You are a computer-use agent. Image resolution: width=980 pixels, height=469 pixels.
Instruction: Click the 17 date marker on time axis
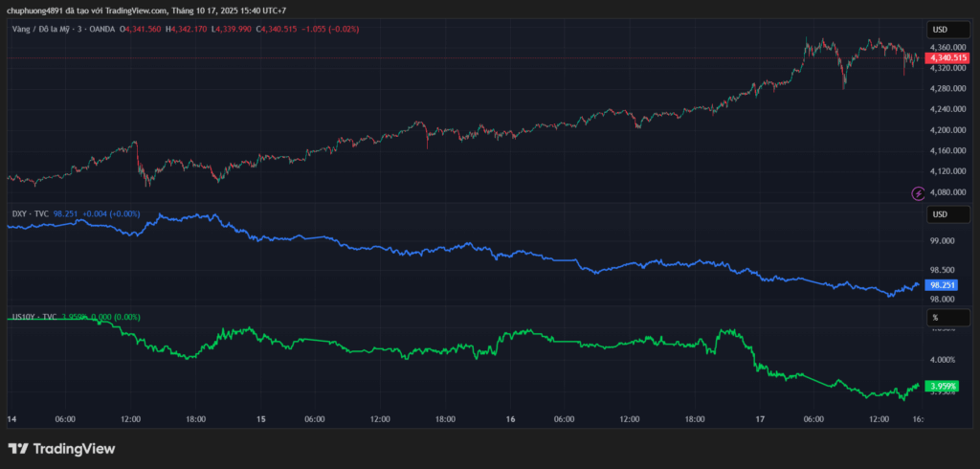(760, 419)
